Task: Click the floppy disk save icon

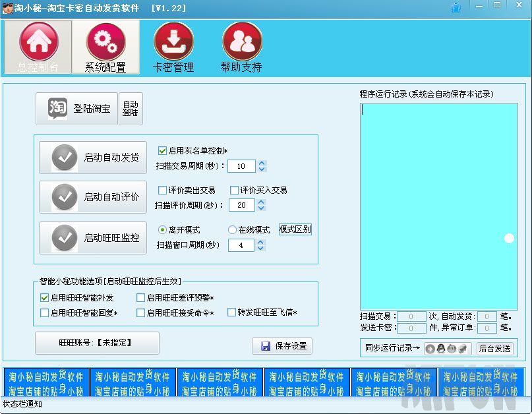Action: point(264,345)
